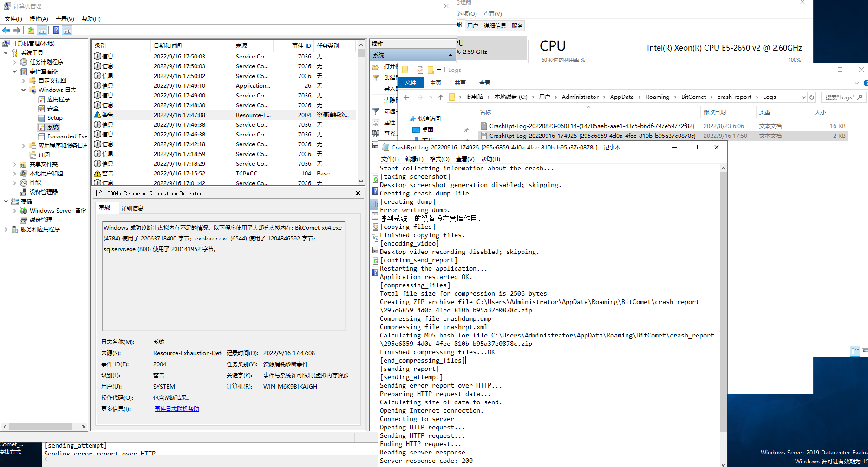The image size is (868, 467).
Task: Expand the 自定义视图 tree node
Action: 23,80
